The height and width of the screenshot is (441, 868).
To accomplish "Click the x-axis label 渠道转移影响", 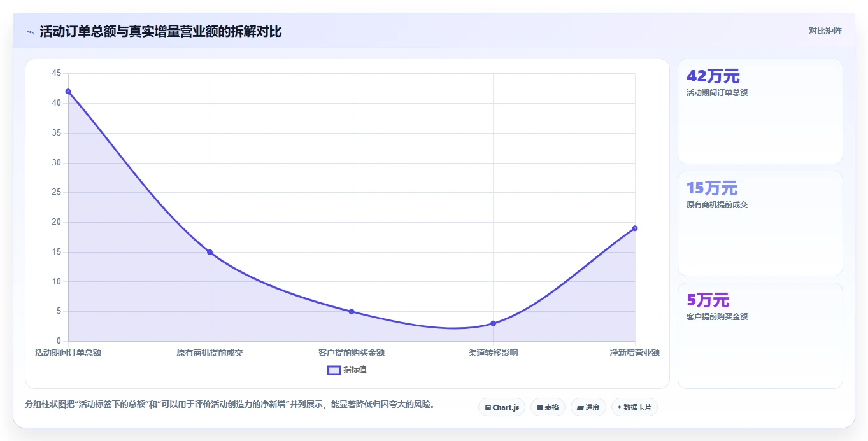I will point(493,353).
